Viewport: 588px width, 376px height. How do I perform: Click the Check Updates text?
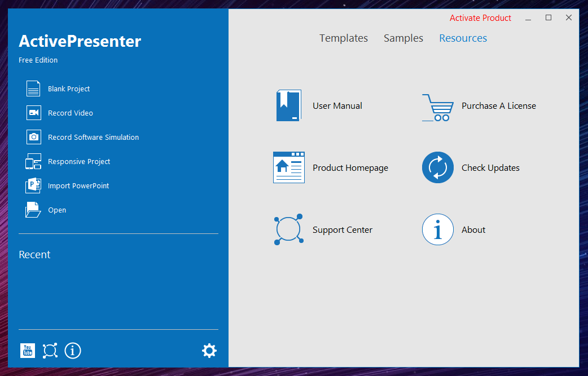click(x=490, y=168)
